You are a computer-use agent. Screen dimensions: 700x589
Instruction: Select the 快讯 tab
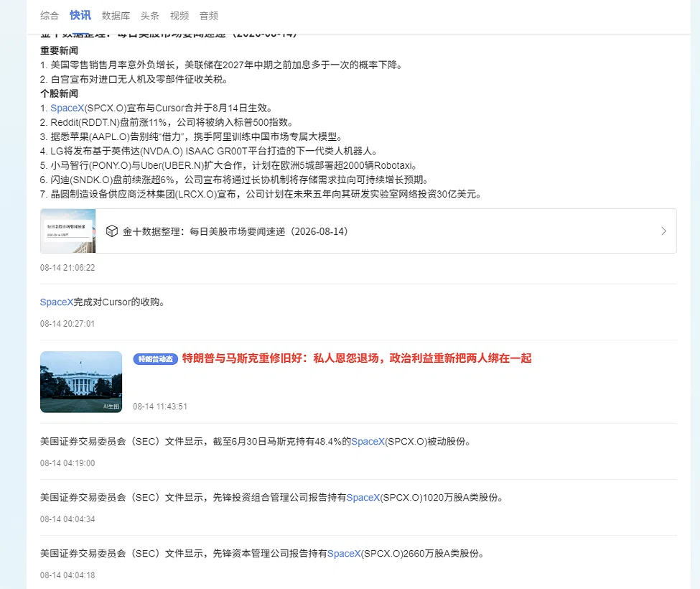pyautogui.click(x=80, y=15)
